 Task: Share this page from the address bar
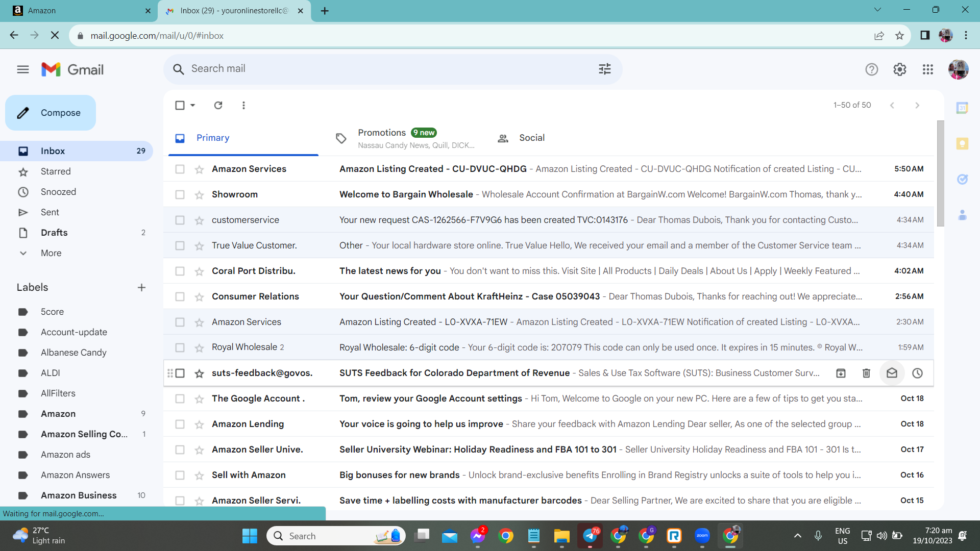(x=879, y=35)
